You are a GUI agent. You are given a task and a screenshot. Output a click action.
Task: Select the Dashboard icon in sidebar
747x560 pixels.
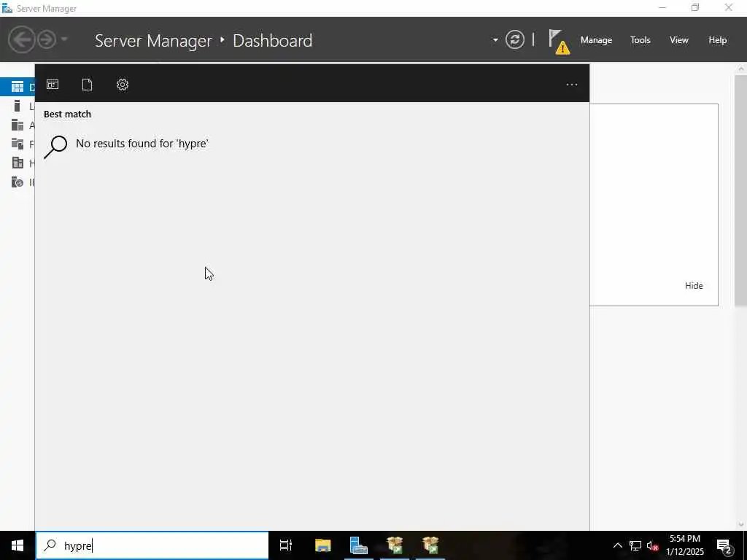click(x=18, y=87)
